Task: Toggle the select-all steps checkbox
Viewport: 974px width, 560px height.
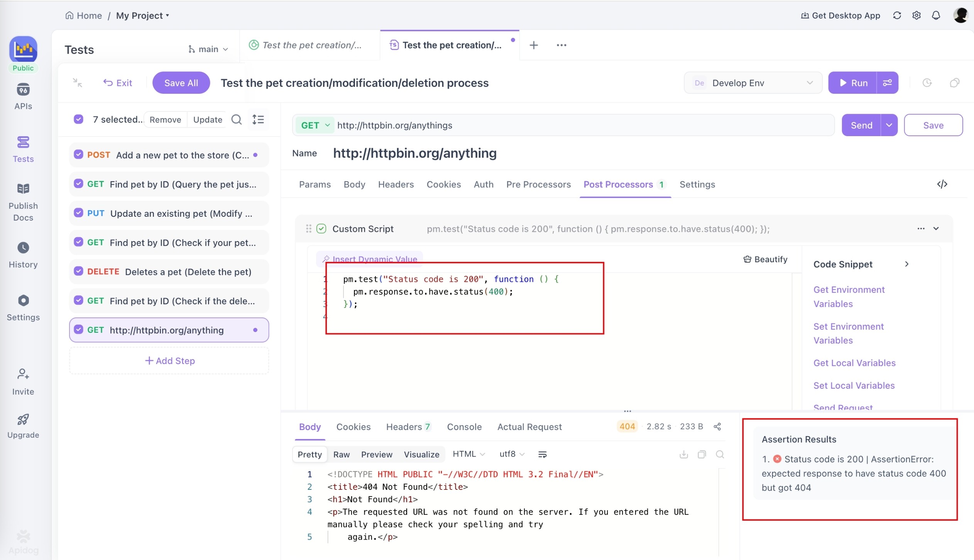Action: [78, 119]
